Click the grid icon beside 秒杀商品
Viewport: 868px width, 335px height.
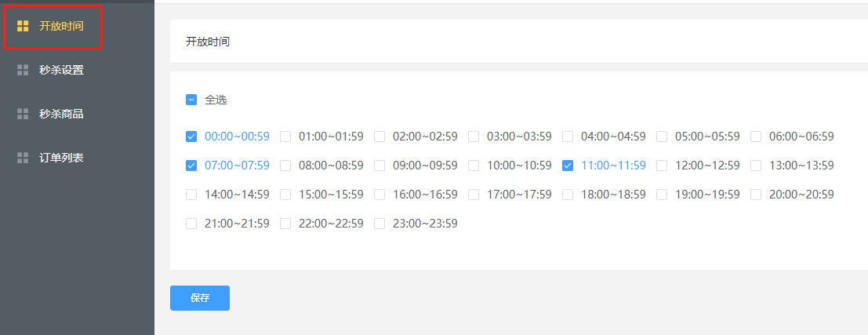coord(23,114)
